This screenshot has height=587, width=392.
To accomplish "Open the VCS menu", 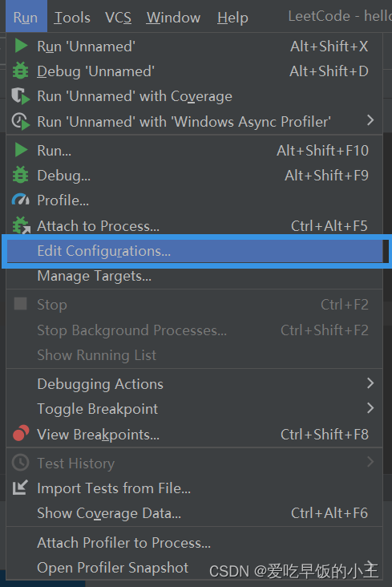I will [x=118, y=18].
